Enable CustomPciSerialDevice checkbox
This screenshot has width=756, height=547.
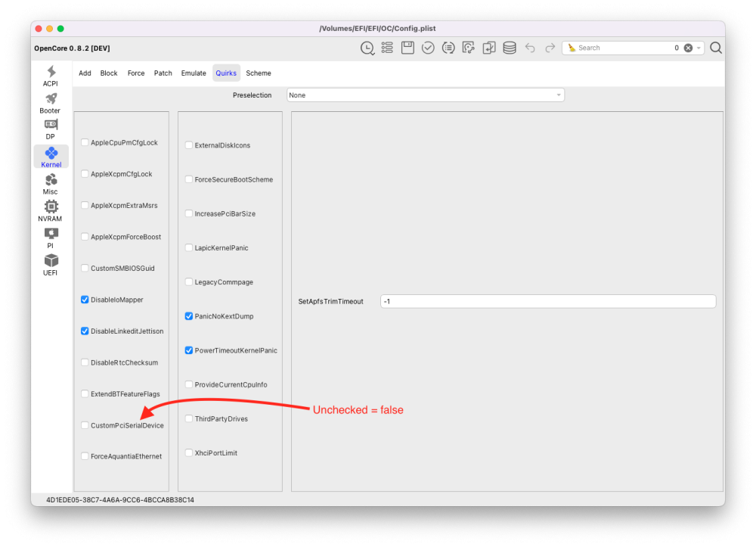(x=85, y=425)
